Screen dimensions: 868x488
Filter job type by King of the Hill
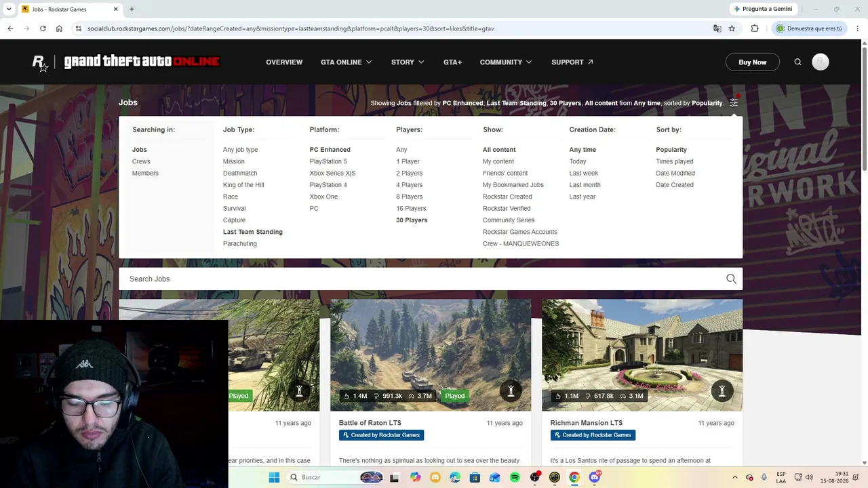coord(243,185)
